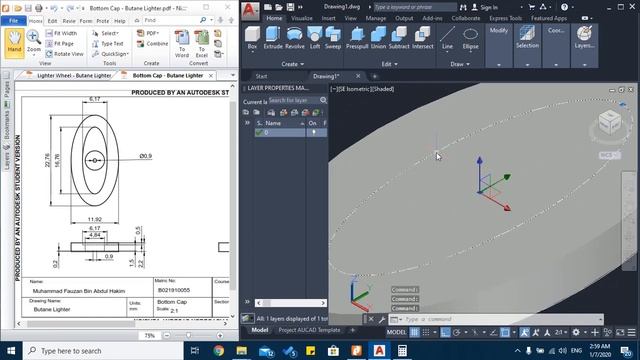Add a new layout tab with plus

pyautogui.click(x=353, y=330)
